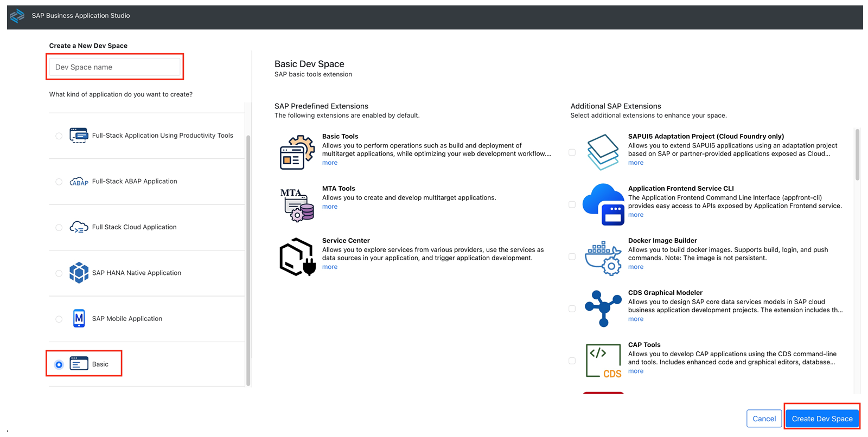Expand 'more' under Docker Image Builder

pos(636,267)
